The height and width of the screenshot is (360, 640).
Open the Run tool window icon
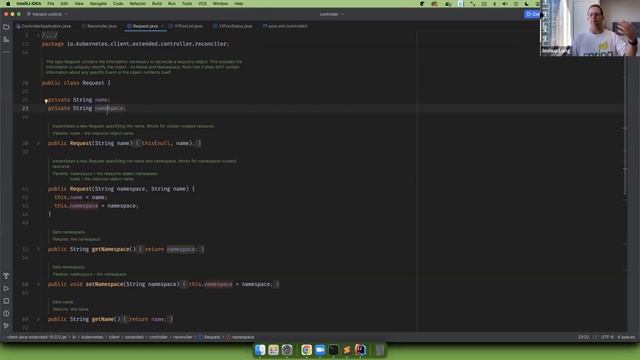click(6, 289)
